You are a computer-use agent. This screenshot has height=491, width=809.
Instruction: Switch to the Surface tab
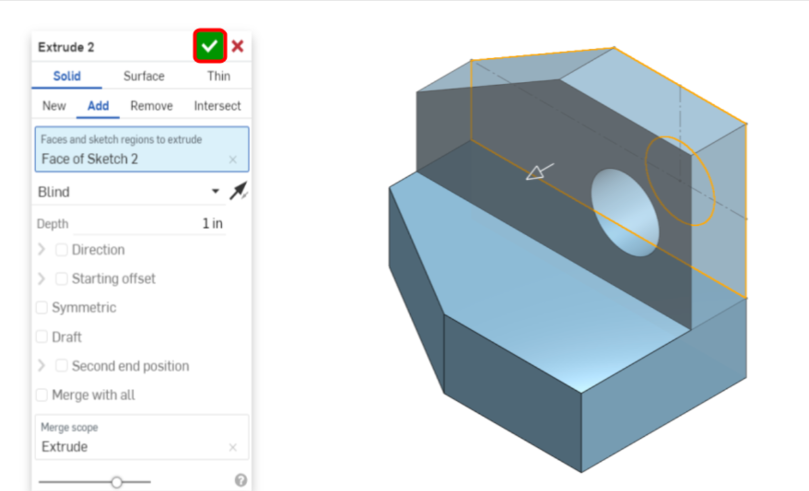click(x=143, y=76)
